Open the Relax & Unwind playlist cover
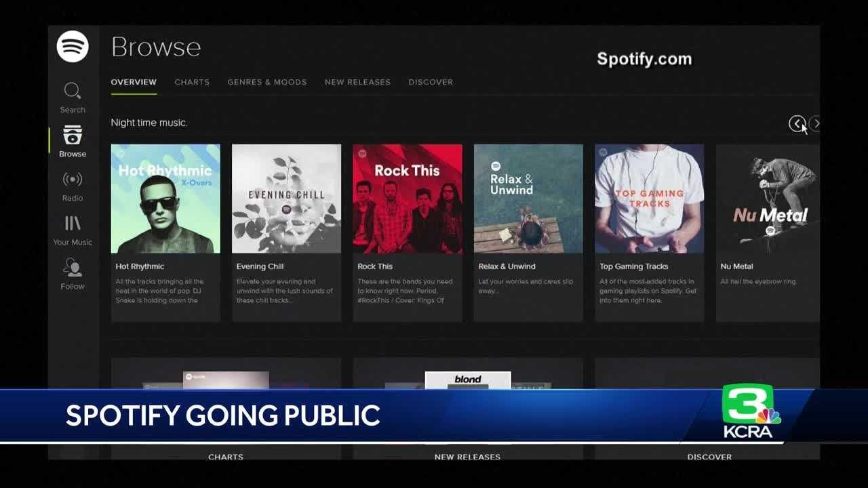Viewport: 868px width, 488px height. pos(528,199)
